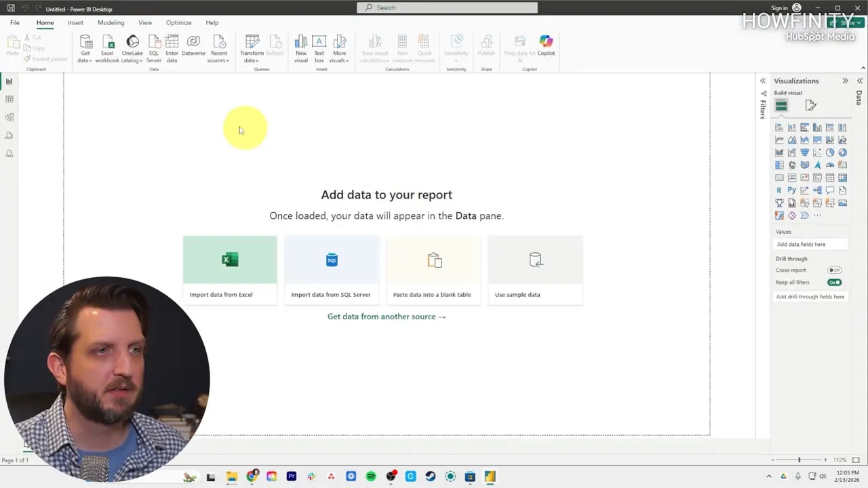Choose the Azure Map visual
The image size is (868, 488).
[x=817, y=165]
